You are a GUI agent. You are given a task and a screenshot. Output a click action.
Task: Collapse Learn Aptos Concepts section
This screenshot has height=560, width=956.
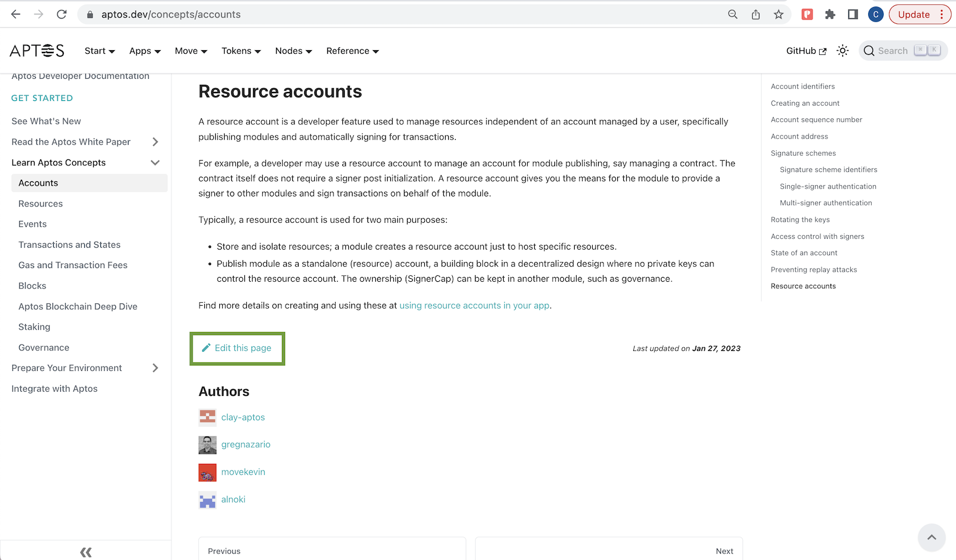point(155,162)
